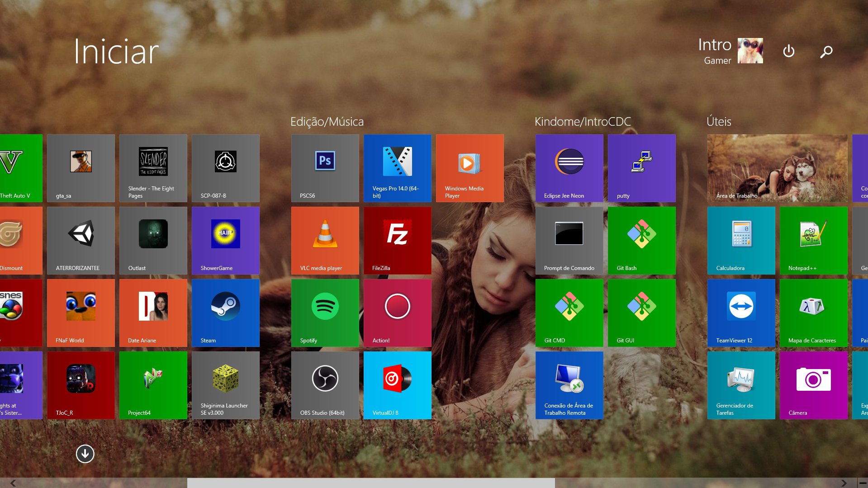Open the Outlast game tile
The width and height of the screenshot is (868, 488).
[153, 241]
